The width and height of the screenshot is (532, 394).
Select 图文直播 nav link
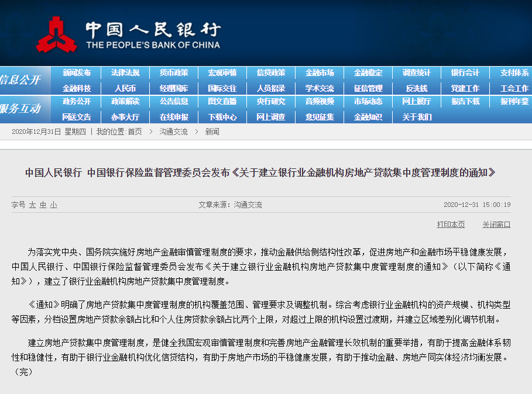click(x=222, y=101)
